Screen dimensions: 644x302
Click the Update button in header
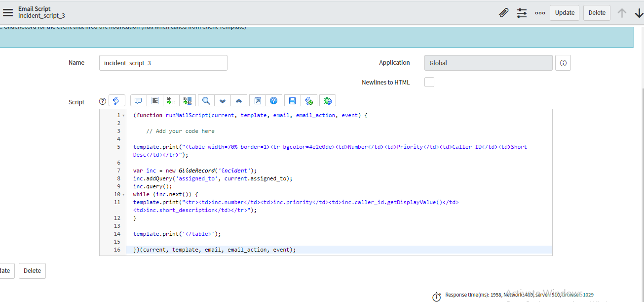[565, 13]
